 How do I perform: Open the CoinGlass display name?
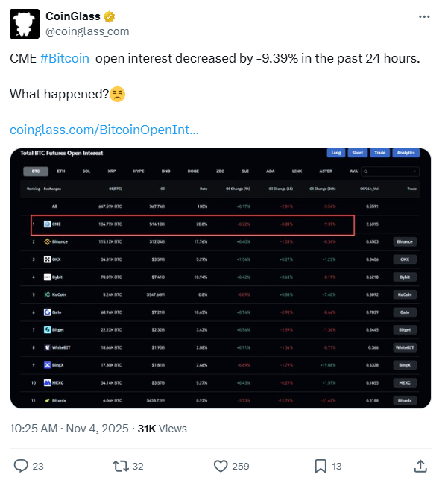click(x=74, y=16)
